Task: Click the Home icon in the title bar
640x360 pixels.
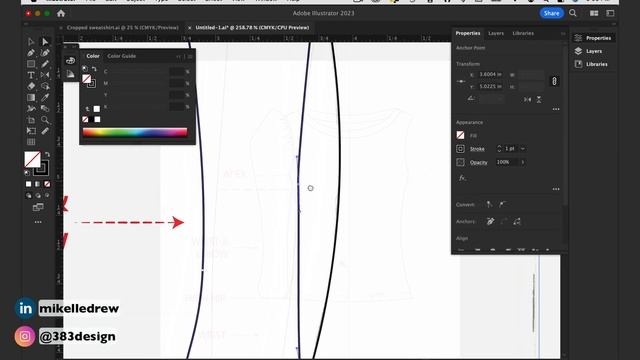Action: coord(61,13)
